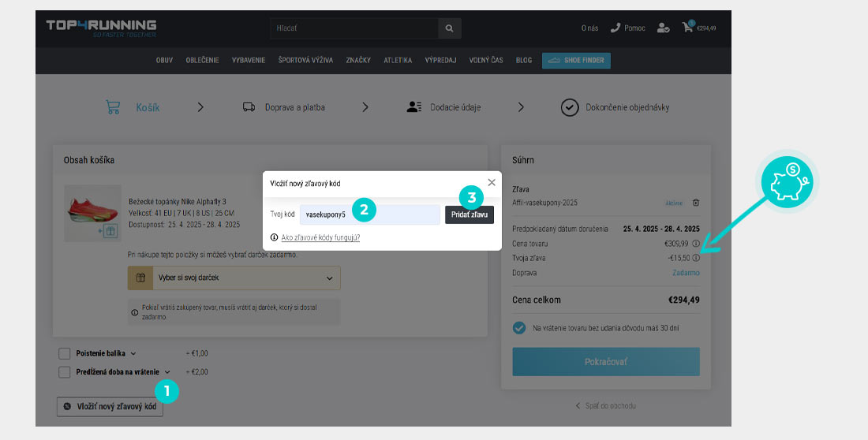This screenshot has width=868, height=440.
Task: Click the search magnifier icon
Action: [449, 28]
